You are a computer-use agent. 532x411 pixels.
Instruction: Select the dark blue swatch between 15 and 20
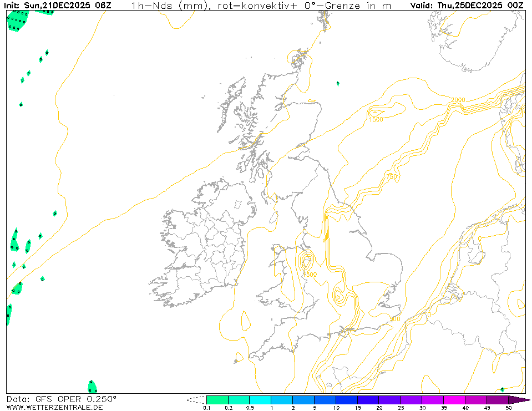(x=368, y=399)
